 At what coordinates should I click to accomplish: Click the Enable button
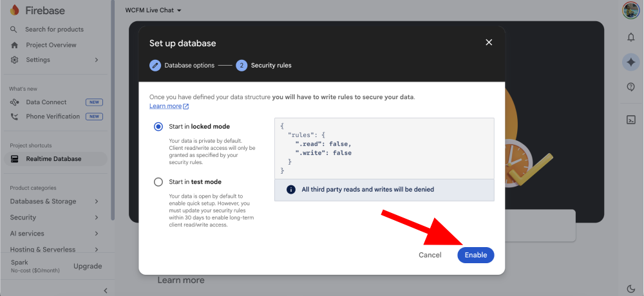[476, 255]
